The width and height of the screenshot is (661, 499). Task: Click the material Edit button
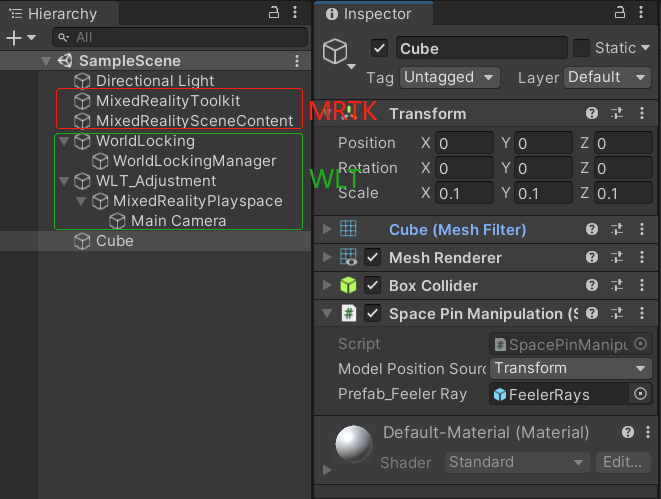[x=623, y=462]
